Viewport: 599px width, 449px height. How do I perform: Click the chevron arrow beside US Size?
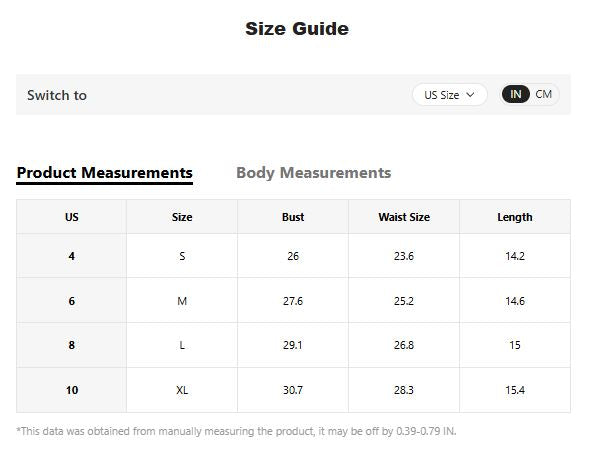pyautogui.click(x=470, y=94)
